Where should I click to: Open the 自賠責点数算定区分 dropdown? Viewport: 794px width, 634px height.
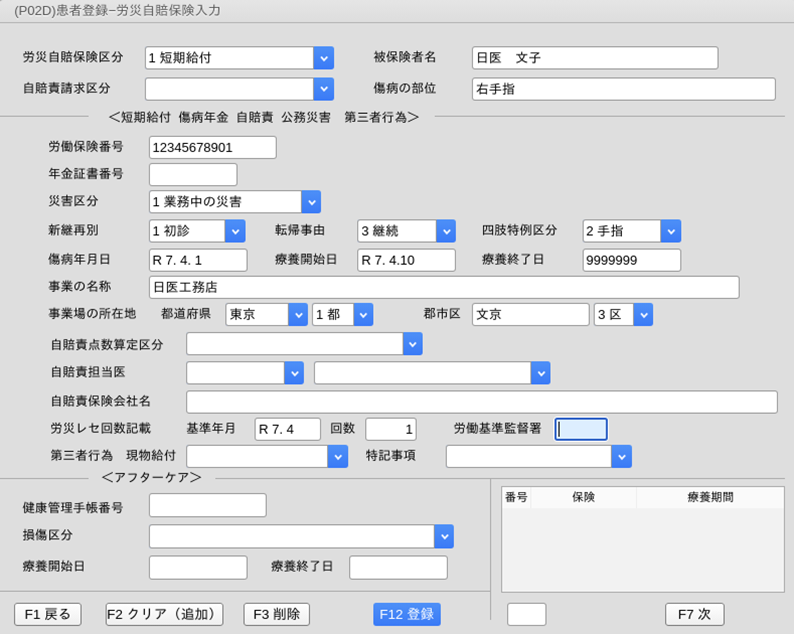(x=412, y=344)
